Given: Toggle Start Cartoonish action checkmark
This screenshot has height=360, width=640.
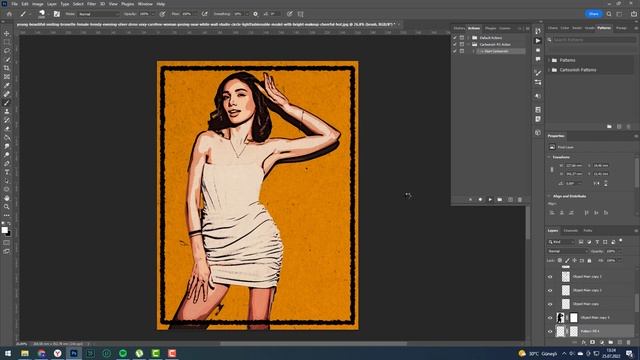Looking at the screenshot, I should pos(455,51).
